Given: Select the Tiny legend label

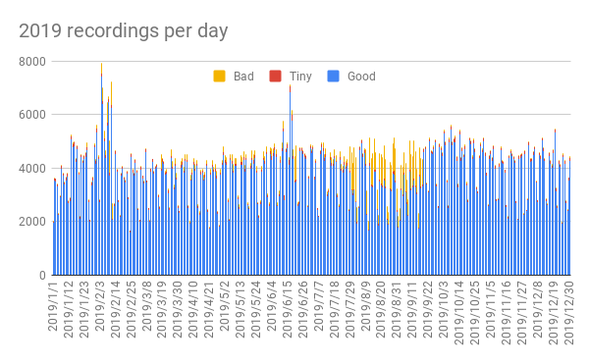Looking at the screenshot, I should 300,77.
